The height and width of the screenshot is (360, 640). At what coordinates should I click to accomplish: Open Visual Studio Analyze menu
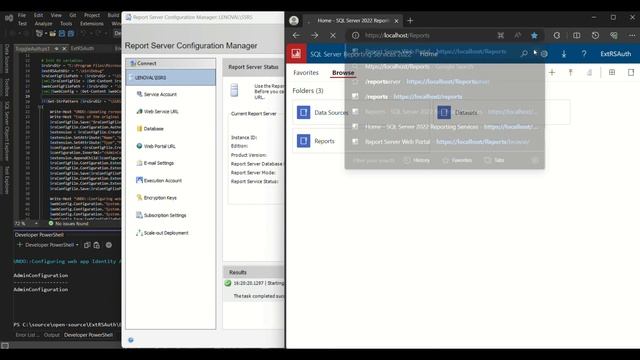[x=43, y=24]
